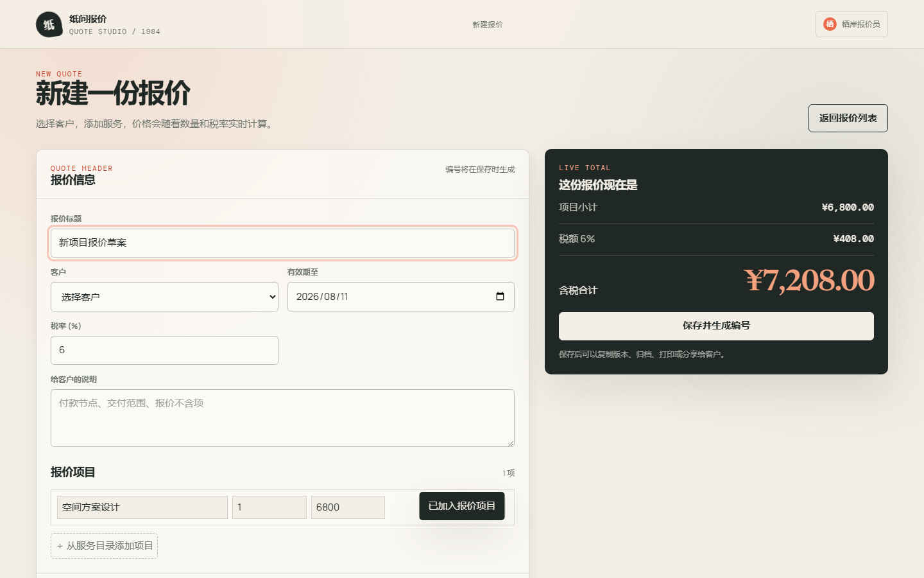Click the 税额 ¥408.00 value

coord(853,239)
